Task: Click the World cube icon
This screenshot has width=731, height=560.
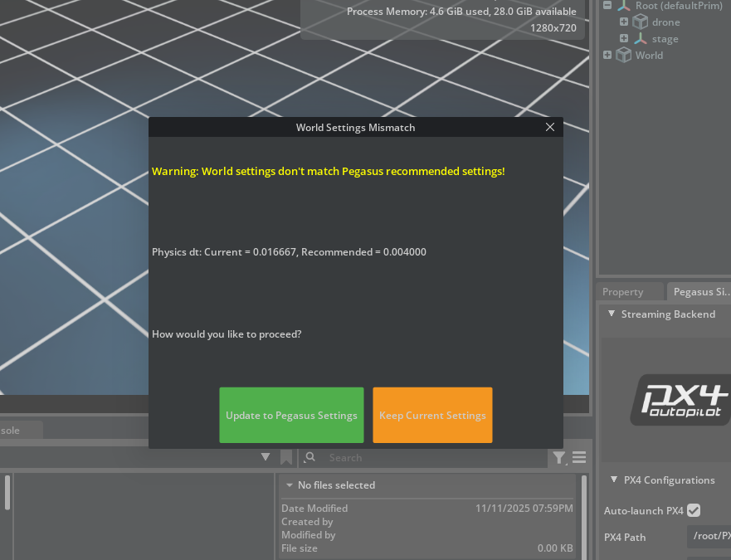Action: [624, 56]
